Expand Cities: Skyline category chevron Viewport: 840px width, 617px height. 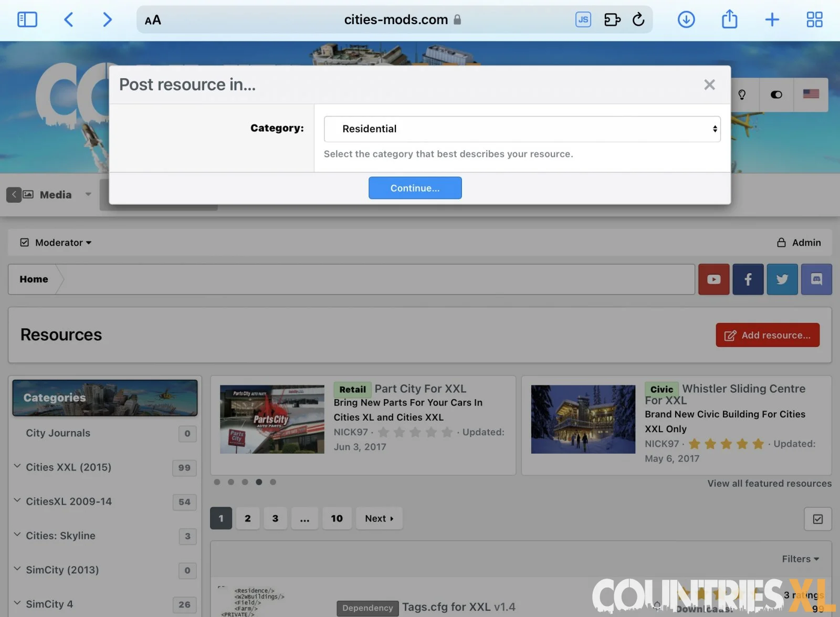click(17, 535)
